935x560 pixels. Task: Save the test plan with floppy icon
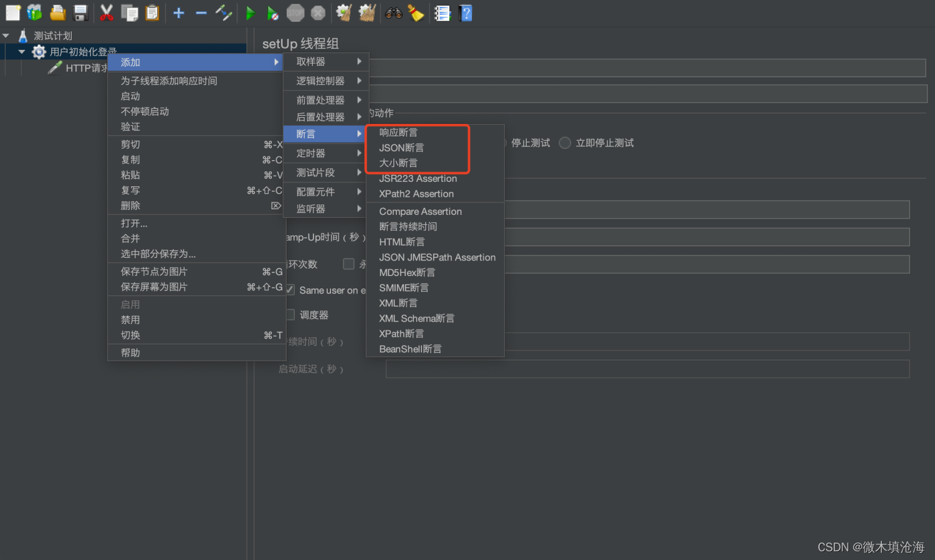80,12
